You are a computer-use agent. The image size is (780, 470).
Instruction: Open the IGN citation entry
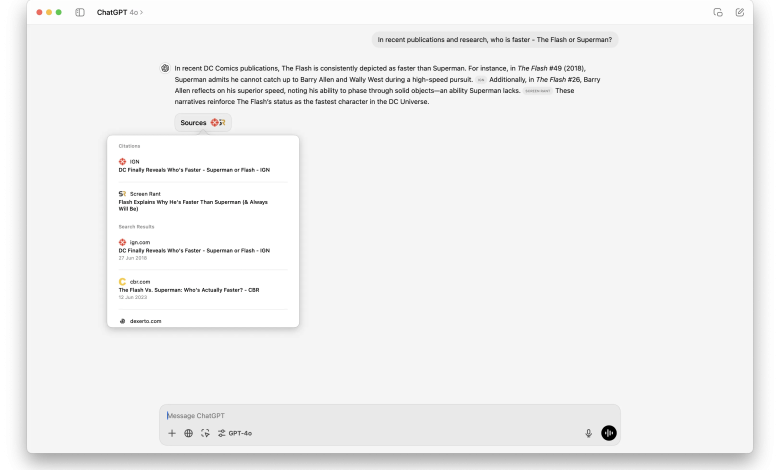[203, 166]
